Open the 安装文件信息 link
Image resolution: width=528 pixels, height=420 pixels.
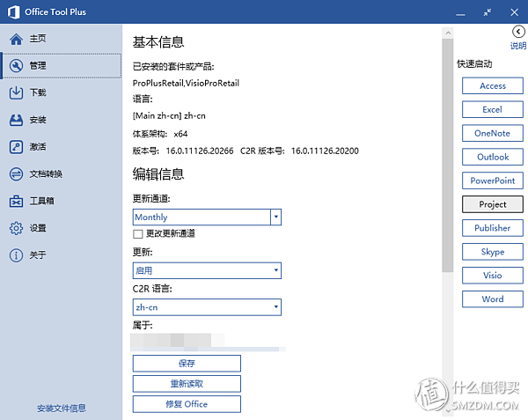click(x=62, y=409)
